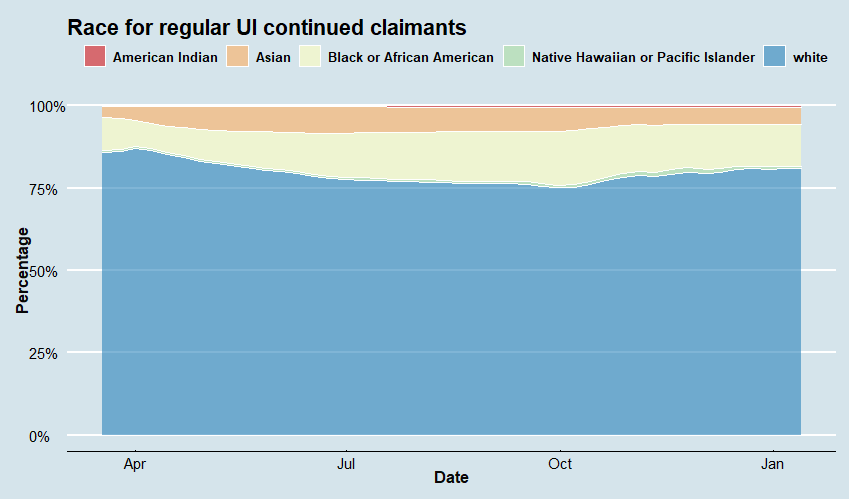850x500 pixels.
Task: Click the Percentage axis title
Action: click(x=23, y=271)
